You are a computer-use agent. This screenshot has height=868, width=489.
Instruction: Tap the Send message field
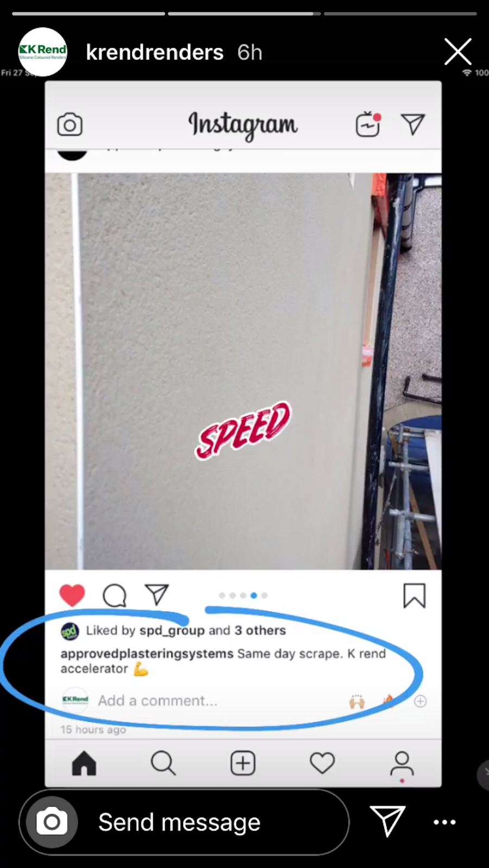pos(185,822)
